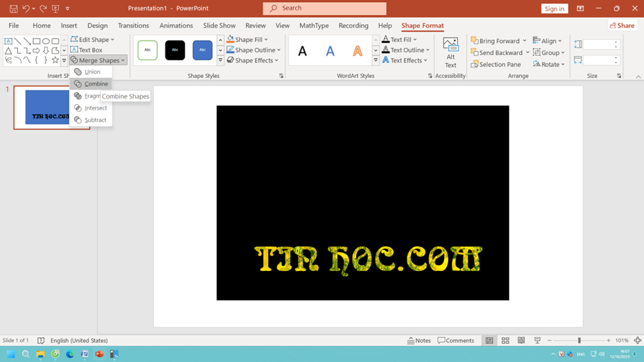Fit slide to current window icon

click(637, 341)
